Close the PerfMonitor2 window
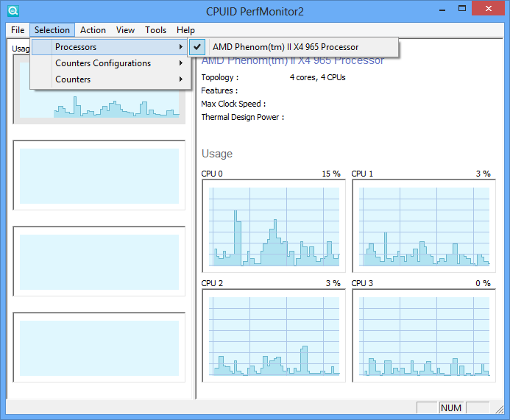The width and height of the screenshot is (510, 420). (488, 8)
